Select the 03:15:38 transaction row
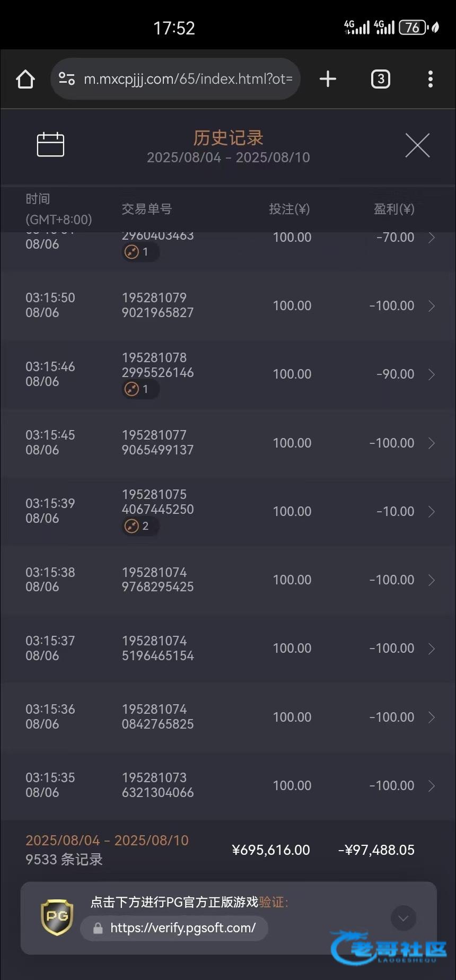The width and height of the screenshot is (456, 980). click(228, 580)
